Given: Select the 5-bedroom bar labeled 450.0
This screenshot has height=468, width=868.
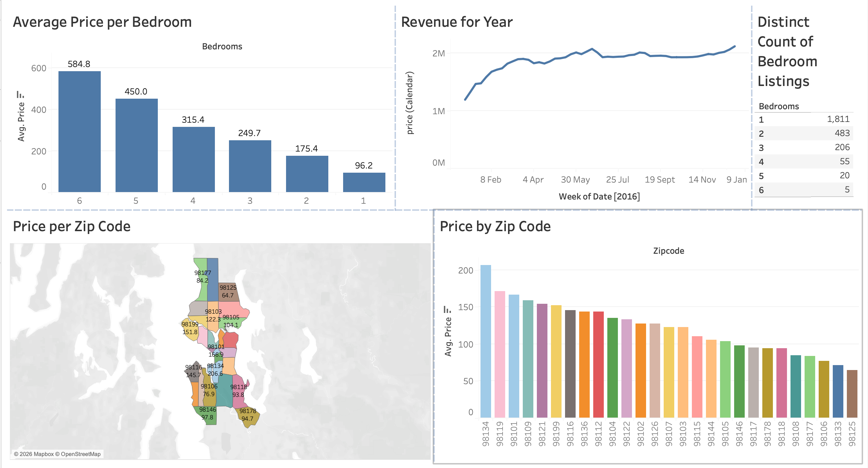Looking at the screenshot, I should pos(136,145).
